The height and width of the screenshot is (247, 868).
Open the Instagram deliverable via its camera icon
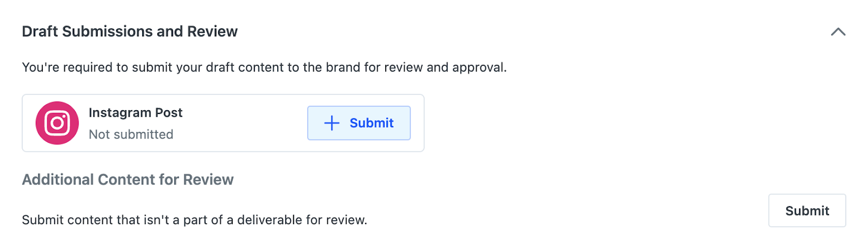57,123
